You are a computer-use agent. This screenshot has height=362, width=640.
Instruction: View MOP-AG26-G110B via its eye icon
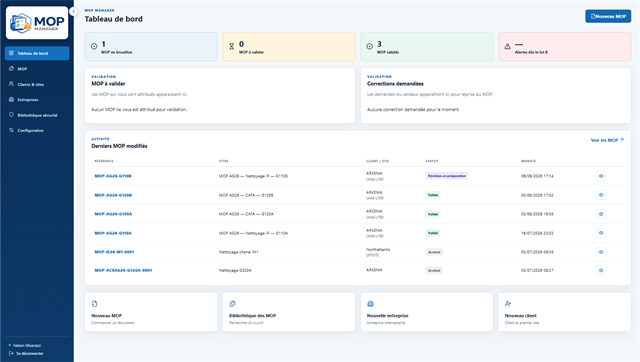click(x=601, y=176)
